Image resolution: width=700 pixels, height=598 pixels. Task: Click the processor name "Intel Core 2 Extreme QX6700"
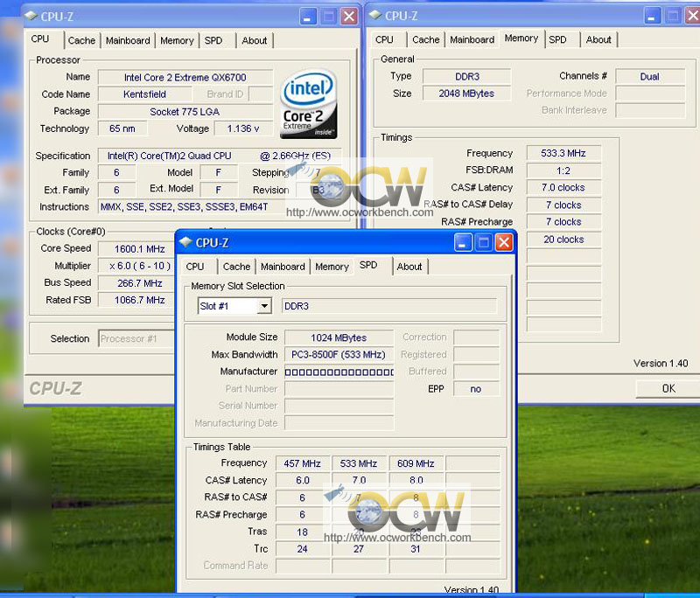185,77
